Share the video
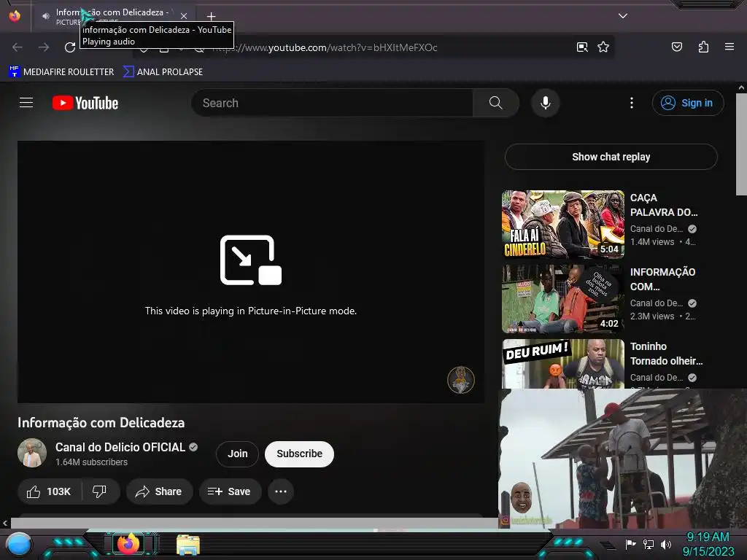The height and width of the screenshot is (560, 747). [159, 491]
